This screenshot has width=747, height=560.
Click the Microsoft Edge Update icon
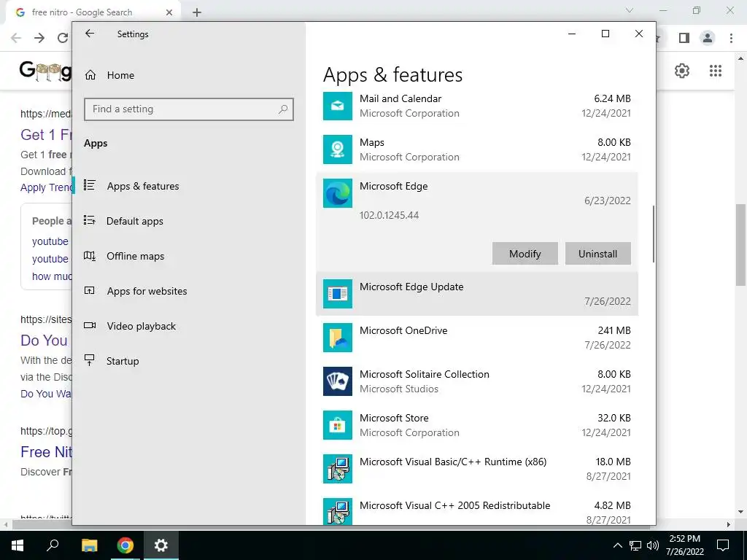(x=337, y=294)
